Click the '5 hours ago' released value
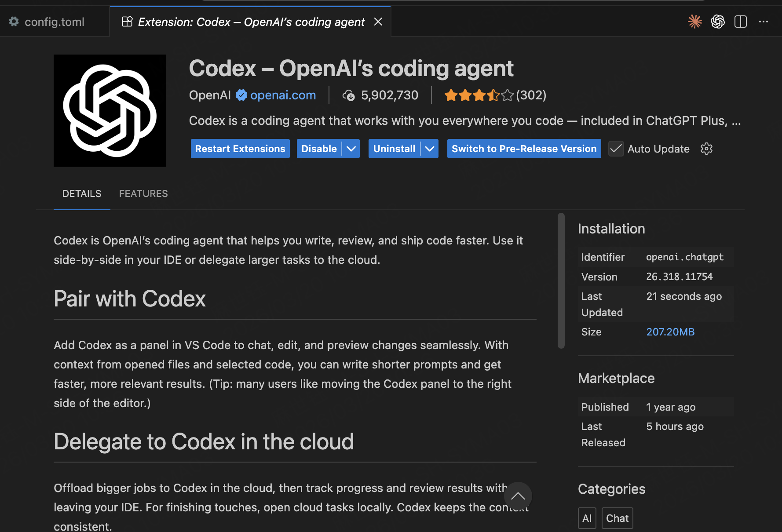782x532 pixels. tap(675, 426)
